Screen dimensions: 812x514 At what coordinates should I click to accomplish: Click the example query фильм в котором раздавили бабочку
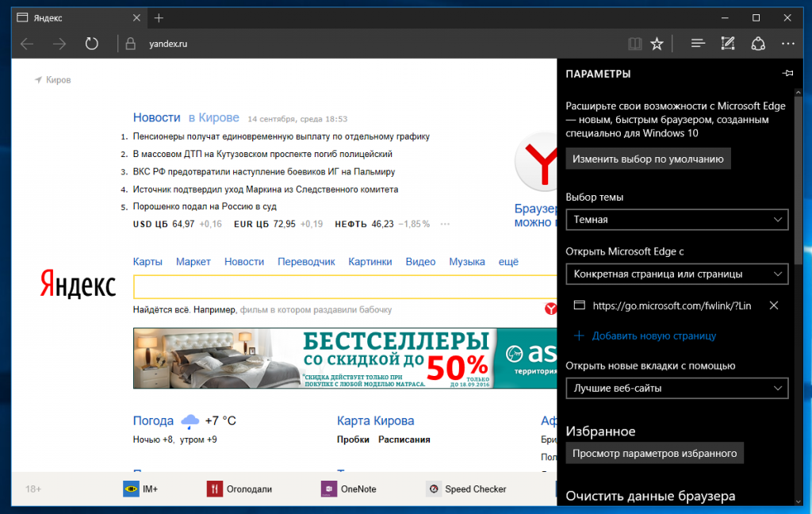(x=316, y=310)
